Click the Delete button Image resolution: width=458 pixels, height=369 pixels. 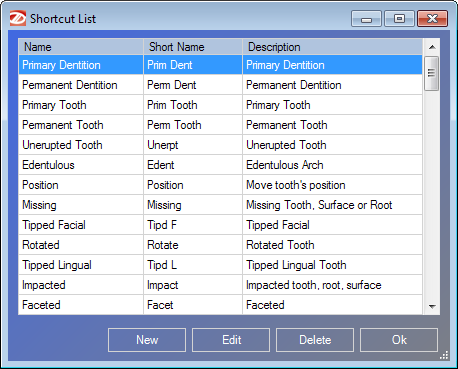(x=315, y=340)
